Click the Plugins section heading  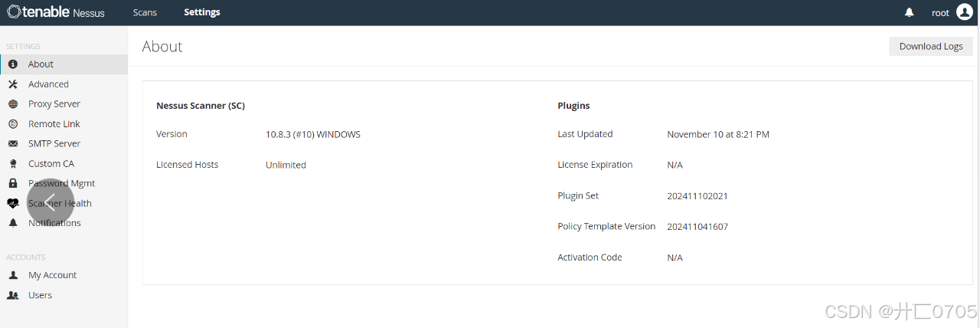tap(573, 106)
